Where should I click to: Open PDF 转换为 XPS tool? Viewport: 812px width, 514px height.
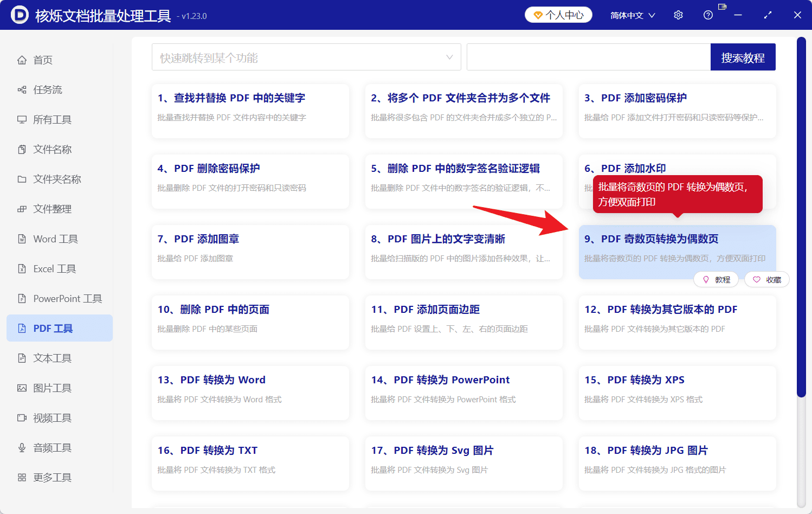[678, 393]
